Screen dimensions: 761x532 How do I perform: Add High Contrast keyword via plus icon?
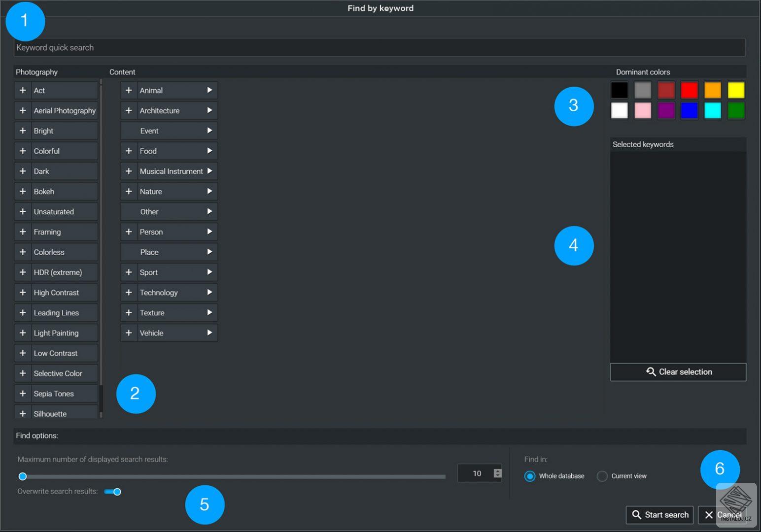(23, 292)
